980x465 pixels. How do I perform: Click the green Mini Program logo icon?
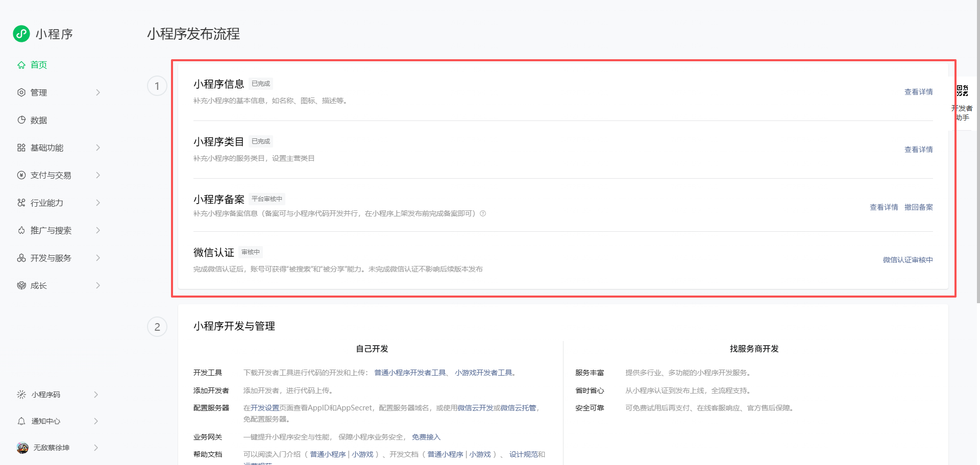[x=21, y=34]
